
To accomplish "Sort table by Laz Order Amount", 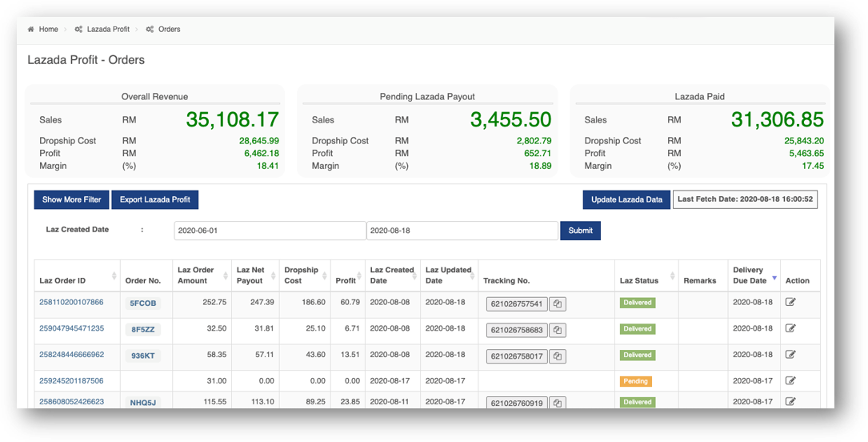I will pos(226,275).
